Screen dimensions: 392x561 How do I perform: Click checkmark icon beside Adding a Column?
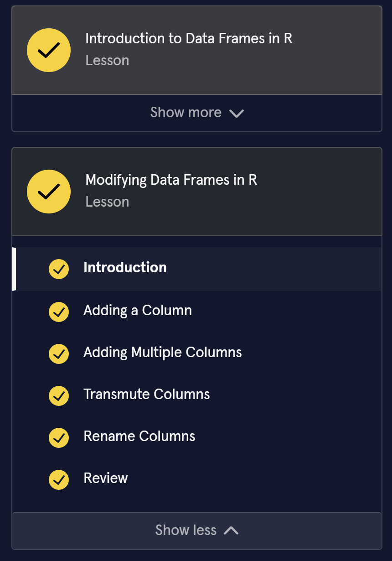59,312
